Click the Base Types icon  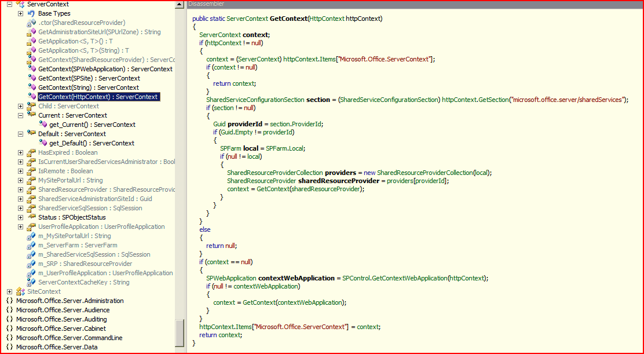click(x=31, y=13)
